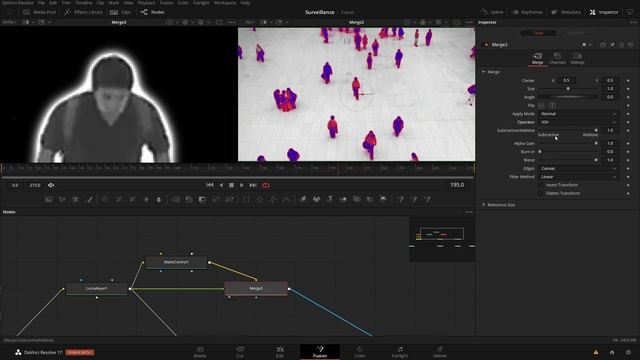Open the Filter Method dropdown
Screen dimensions: 640x360
pos(579,177)
